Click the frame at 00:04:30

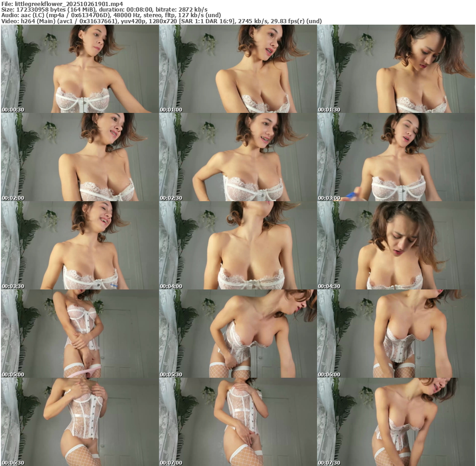(396, 245)
